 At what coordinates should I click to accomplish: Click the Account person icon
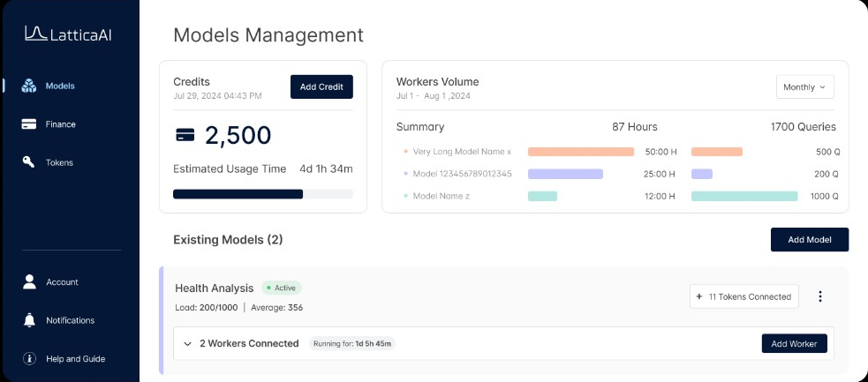point(29,282)
